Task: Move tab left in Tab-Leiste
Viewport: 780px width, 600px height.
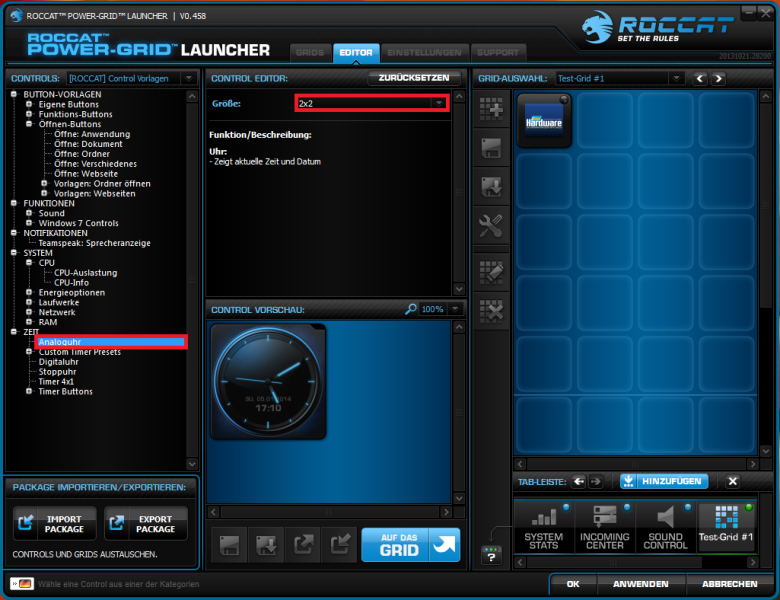Action: click(579, 481)
